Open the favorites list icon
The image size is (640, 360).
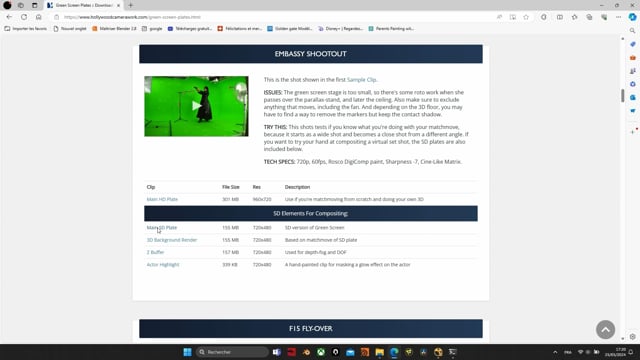point(575,17)
